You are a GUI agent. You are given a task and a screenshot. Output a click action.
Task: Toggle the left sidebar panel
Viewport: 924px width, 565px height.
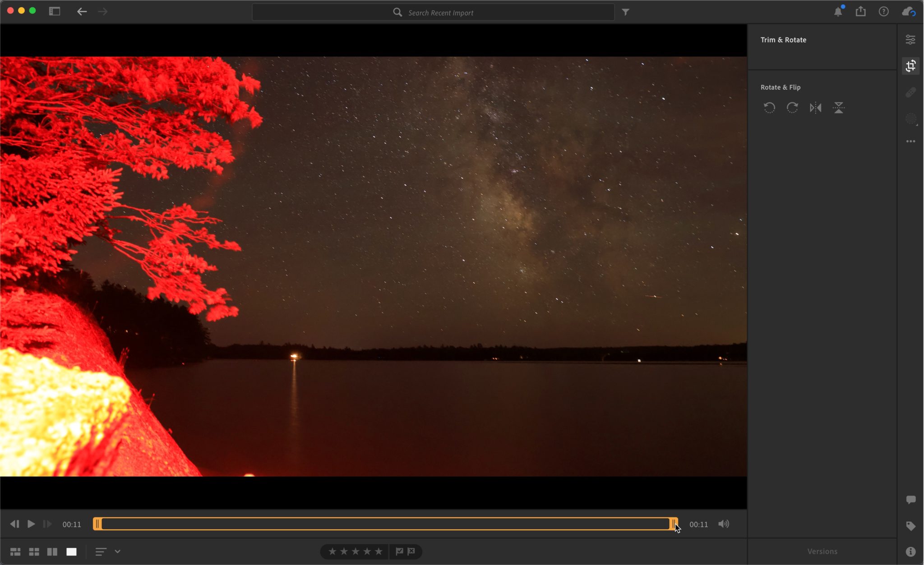click(55, 11)
